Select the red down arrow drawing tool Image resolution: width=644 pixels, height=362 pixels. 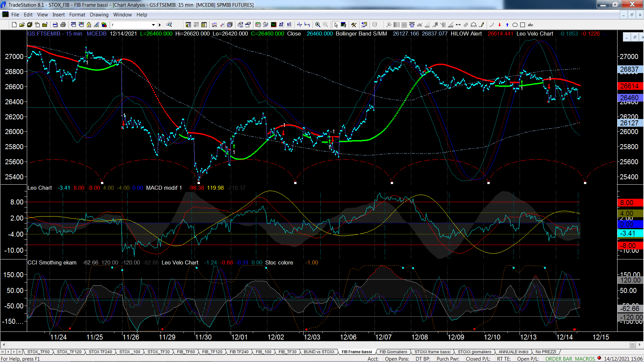pyautogui.click(x=499, y=25)
